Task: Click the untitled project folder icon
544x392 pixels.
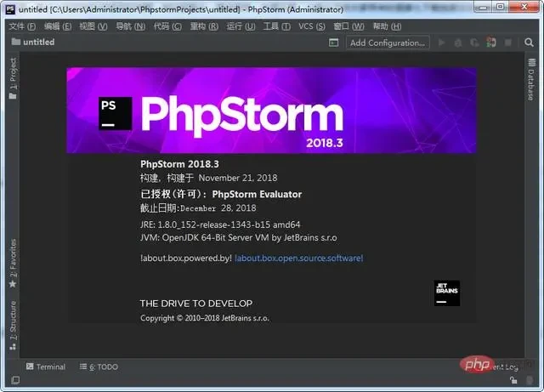Action: click(x=15, y=42)
